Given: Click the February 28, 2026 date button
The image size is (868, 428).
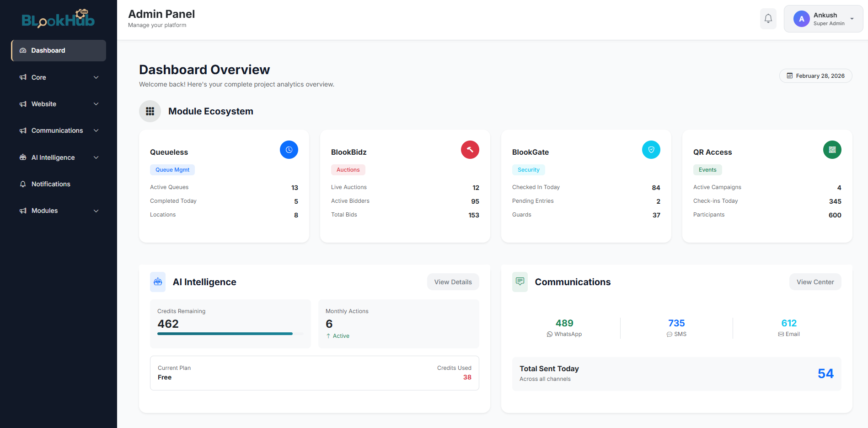Looking at the screenshot, I should tap(816, 76).
